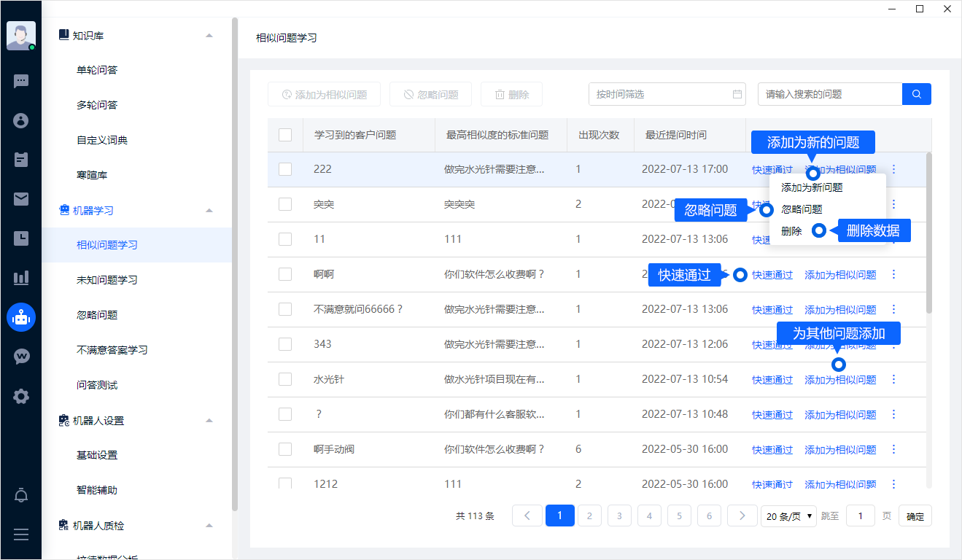The image size is (962, 560).
Task: Collapse the 机器学习 section
Action: pos(209,210)
